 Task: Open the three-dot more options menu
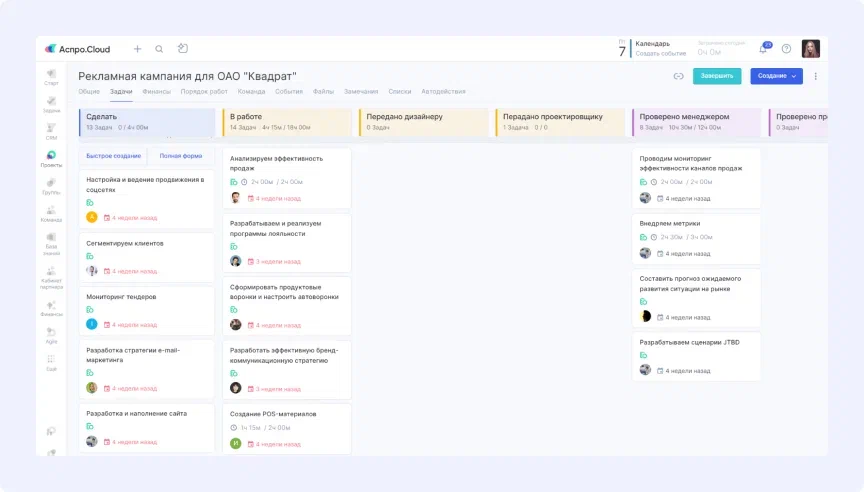[815, 76]
